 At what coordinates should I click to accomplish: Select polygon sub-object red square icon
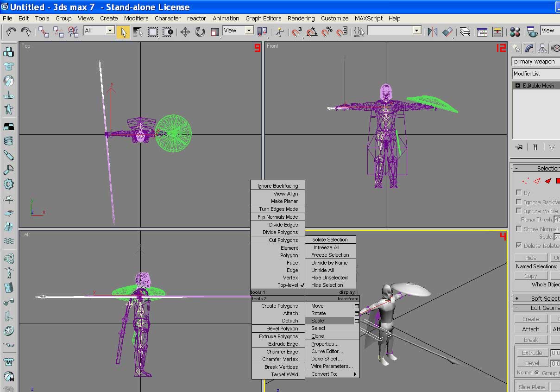click(x=558, y=181)
